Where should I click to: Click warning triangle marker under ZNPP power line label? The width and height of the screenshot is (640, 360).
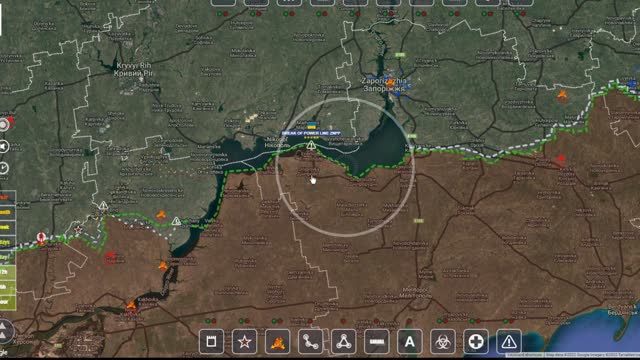(x=311, y=145)
